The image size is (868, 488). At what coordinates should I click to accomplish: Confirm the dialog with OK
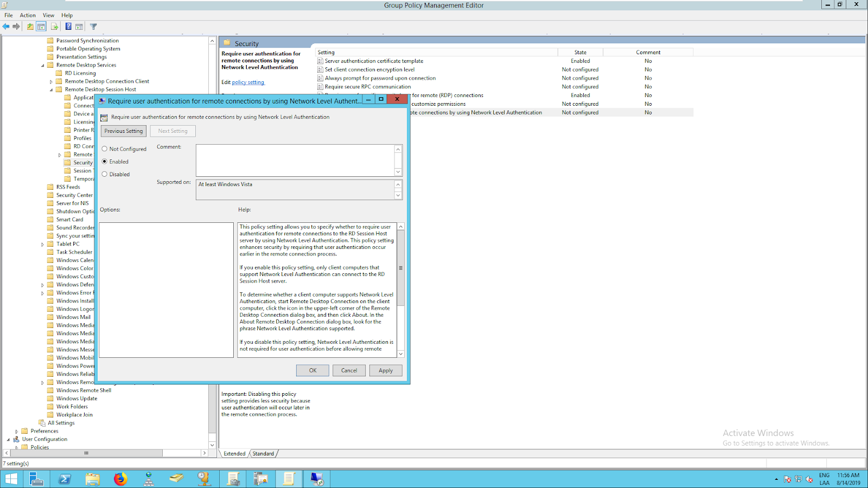(312, 370)
